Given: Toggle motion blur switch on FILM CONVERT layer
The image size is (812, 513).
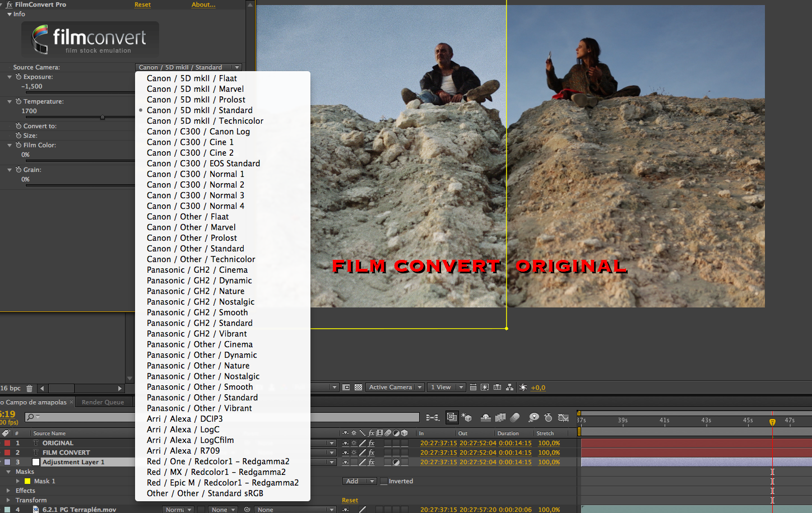Looking at the screenshot, I should [x=388, y=453].
